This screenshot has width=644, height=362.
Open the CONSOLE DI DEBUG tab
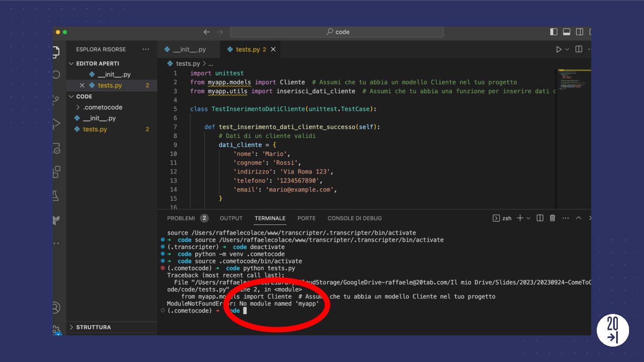coord(355,218)
